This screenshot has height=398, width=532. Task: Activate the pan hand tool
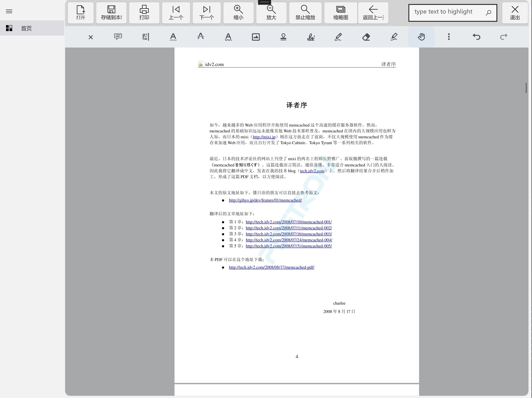[x=421, y=37]
